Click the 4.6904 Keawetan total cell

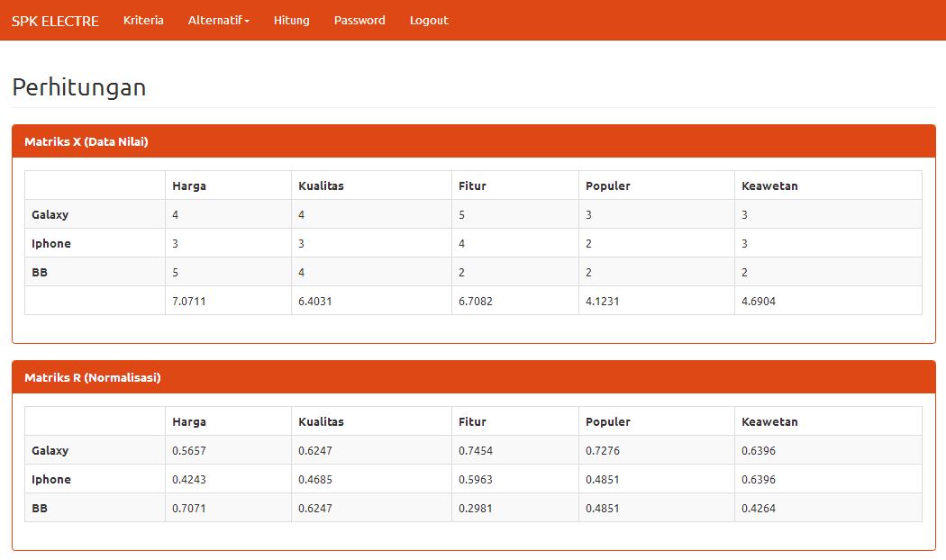[x=759, y=301]
